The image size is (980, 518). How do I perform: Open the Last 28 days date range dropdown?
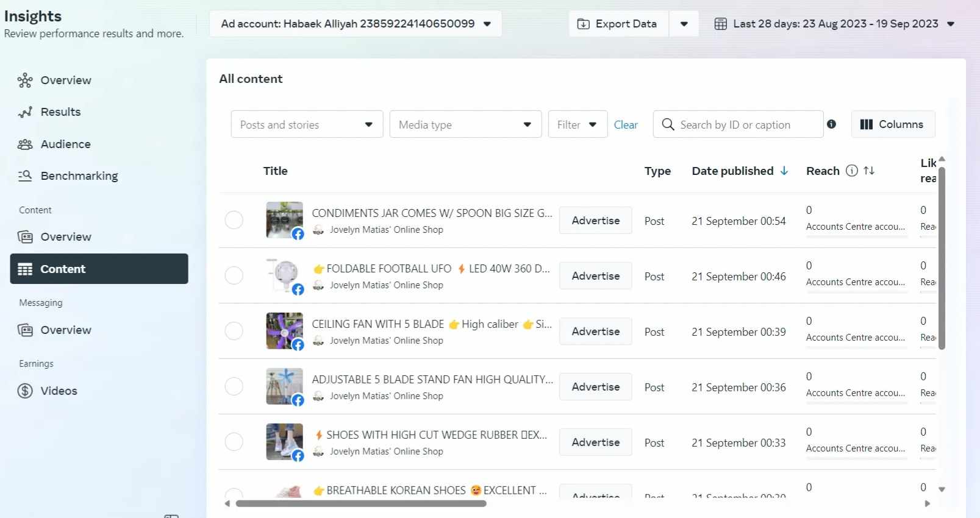(835, 24)
